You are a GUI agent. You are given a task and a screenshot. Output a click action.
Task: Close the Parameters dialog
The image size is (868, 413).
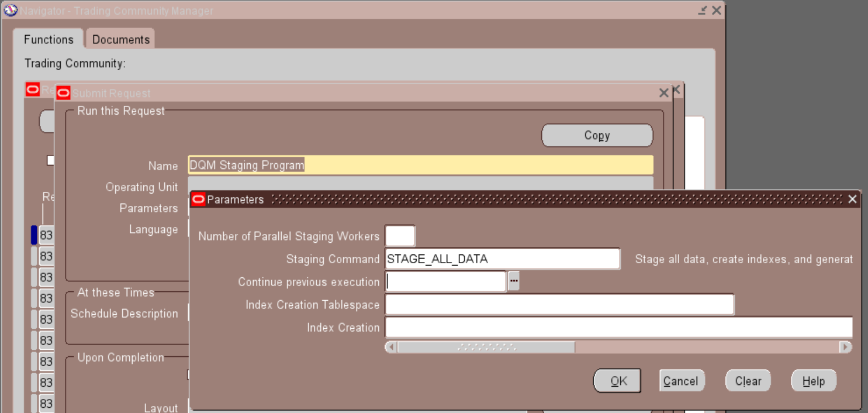852,199
